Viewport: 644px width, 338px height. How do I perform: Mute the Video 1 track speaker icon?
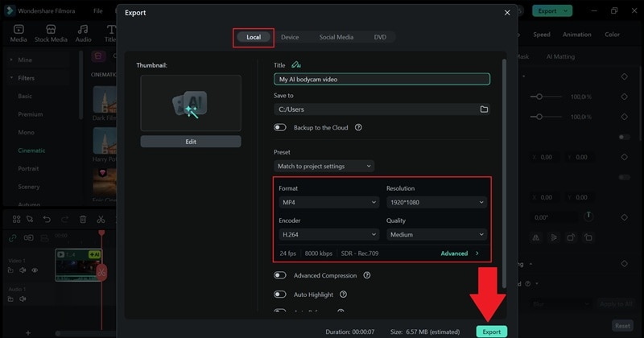(x=23, y=270)
